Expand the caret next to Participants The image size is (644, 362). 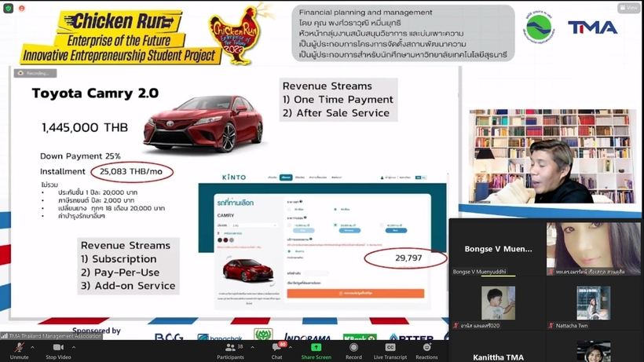tap(252, 347)
